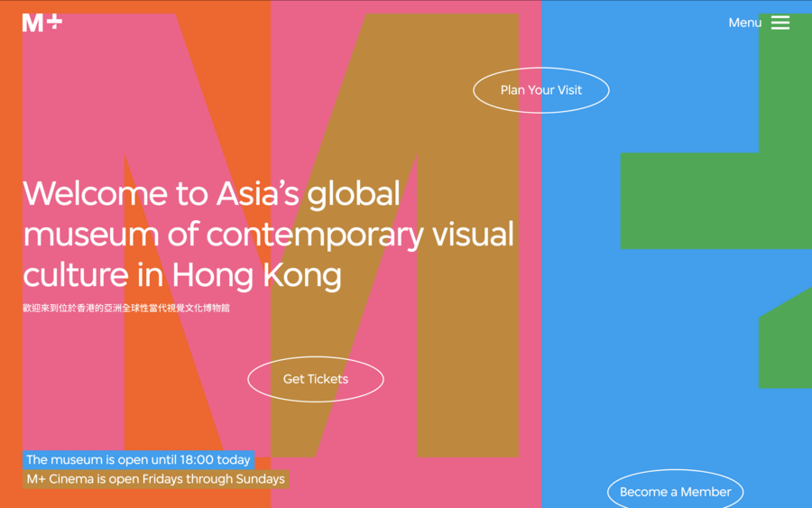The width and height of the screenshot is (812, 508).
Task: Click 'The museum is open until 18:00 today'
Action: [138, 460]
